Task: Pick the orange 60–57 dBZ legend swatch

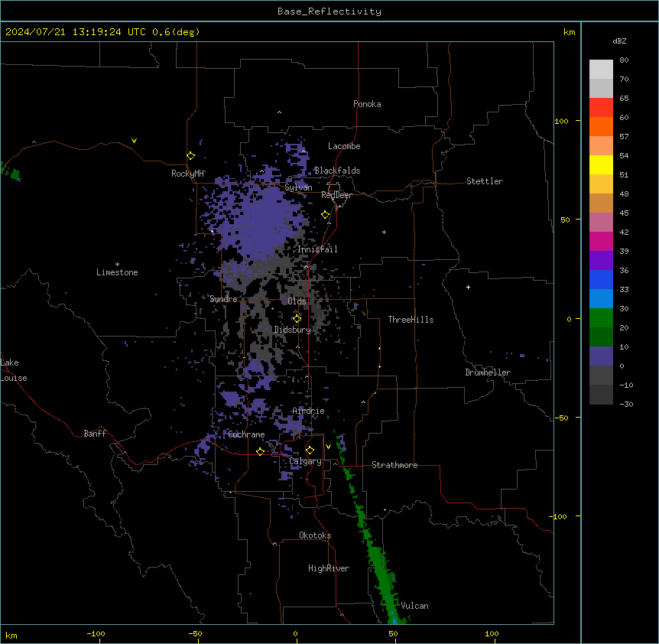Action: tap(601, 126)
